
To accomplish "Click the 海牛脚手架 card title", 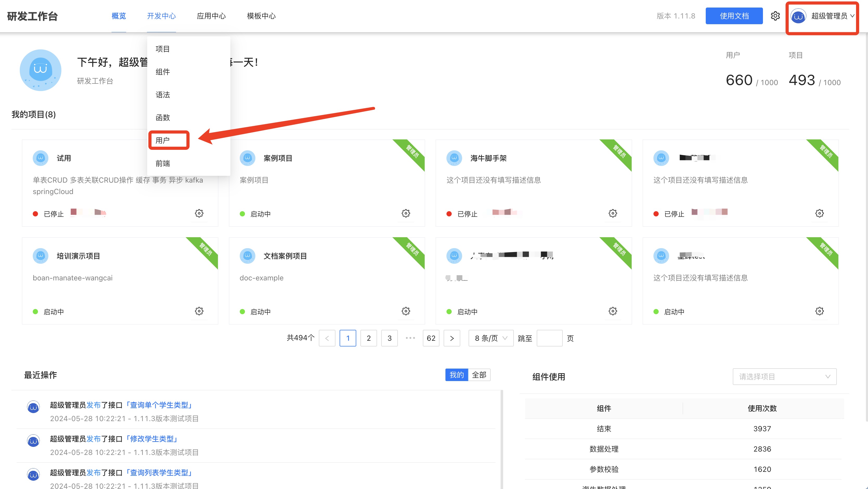I will coord(488,158).
